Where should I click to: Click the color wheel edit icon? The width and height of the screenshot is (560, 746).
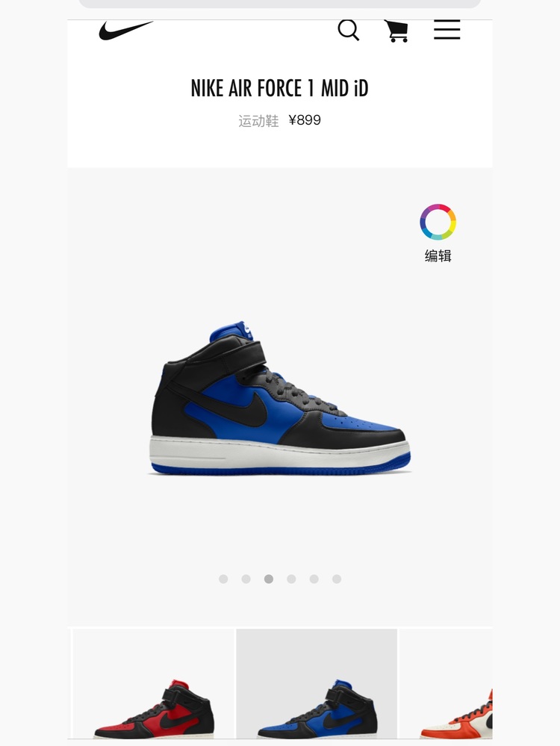coord(438,222)
